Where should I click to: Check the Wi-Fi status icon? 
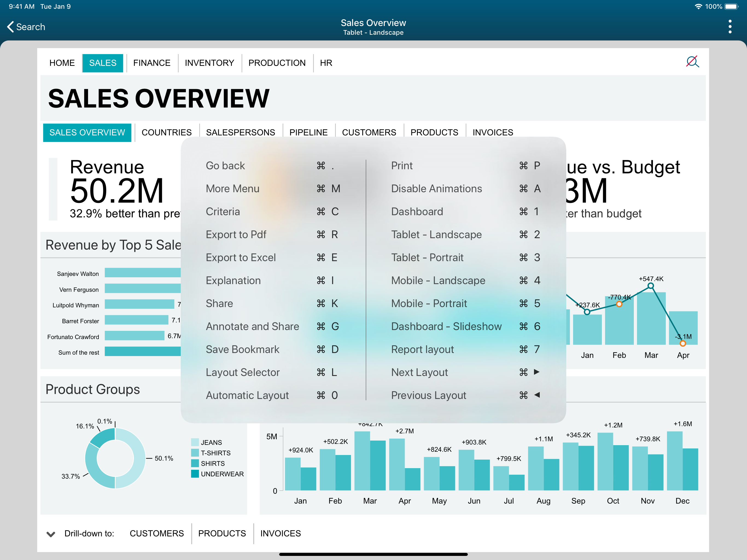pos(698,6)
